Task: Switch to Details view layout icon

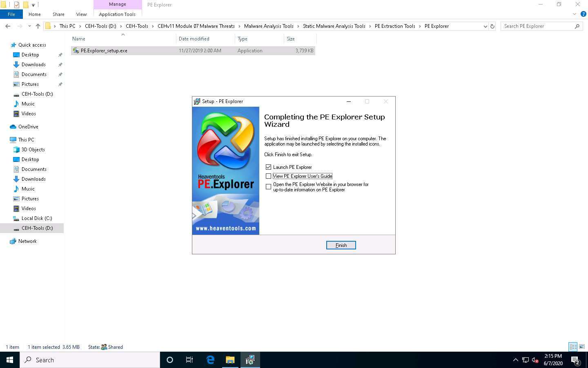Action: [x=573, y=347]
